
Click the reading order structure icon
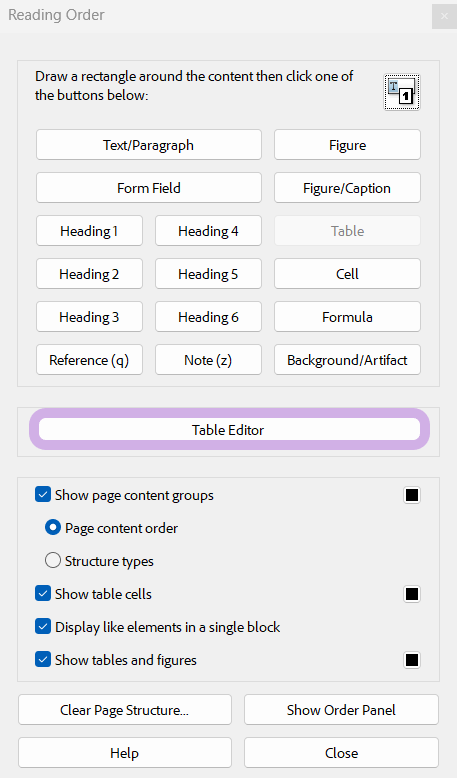pyautogui.click(x=402, y=92)
